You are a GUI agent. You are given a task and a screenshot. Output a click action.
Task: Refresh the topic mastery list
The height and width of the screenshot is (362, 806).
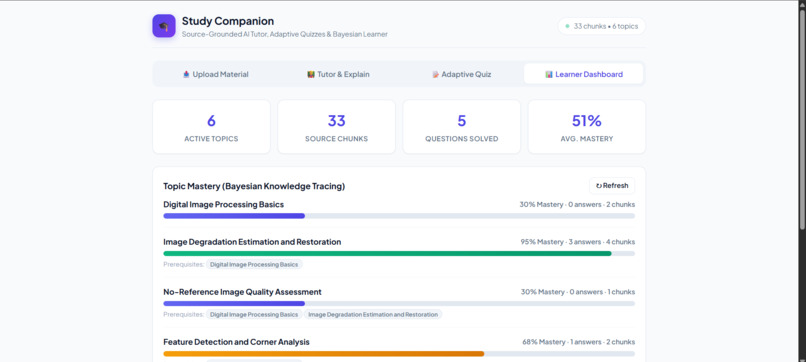point(612,186)
